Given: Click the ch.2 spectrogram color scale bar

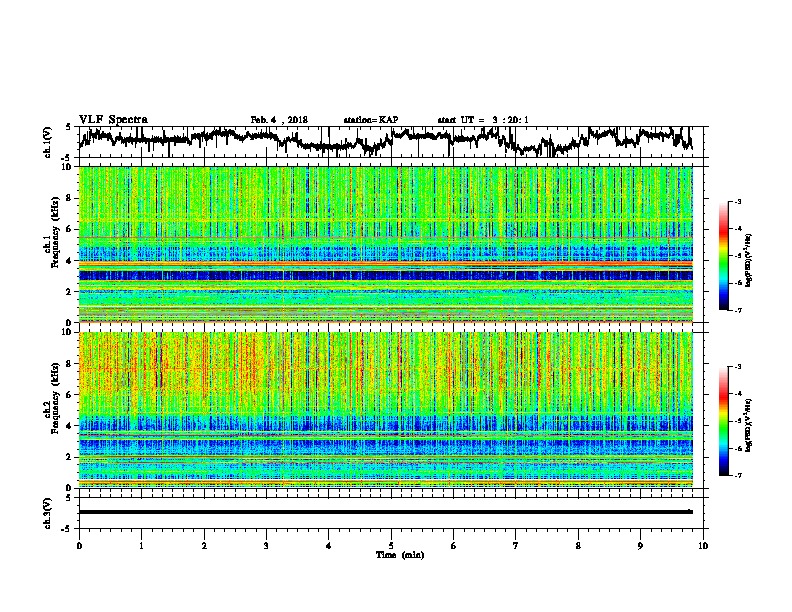Looking at the screenshot, I should pyautogui.click(x=723, y=421).
